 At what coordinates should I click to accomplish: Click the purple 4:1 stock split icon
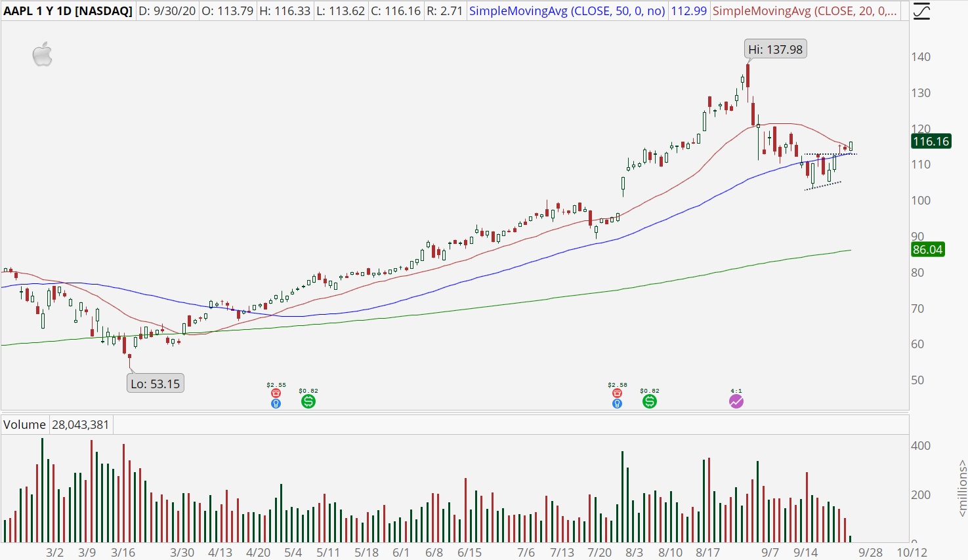click(736, 401)
